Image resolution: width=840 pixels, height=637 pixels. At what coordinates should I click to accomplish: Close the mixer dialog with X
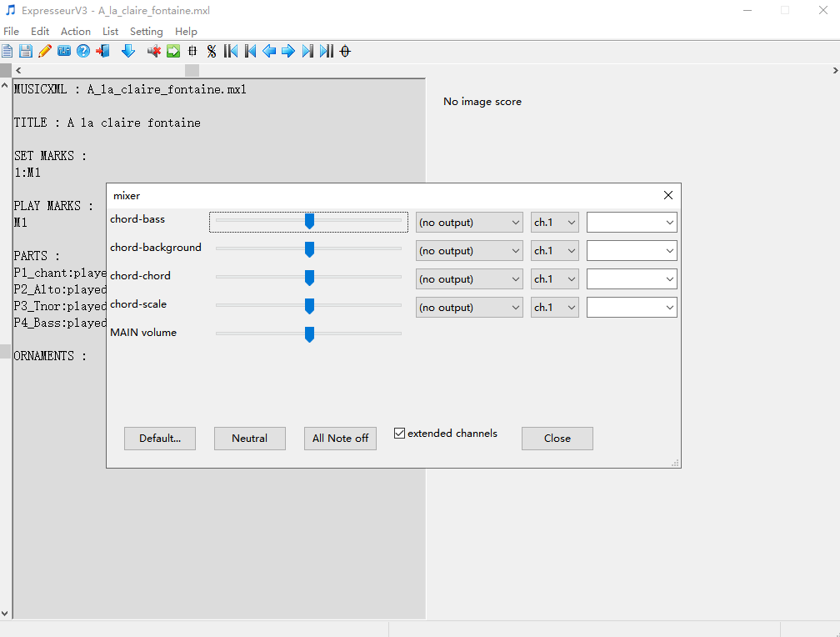tap(667, 195)
